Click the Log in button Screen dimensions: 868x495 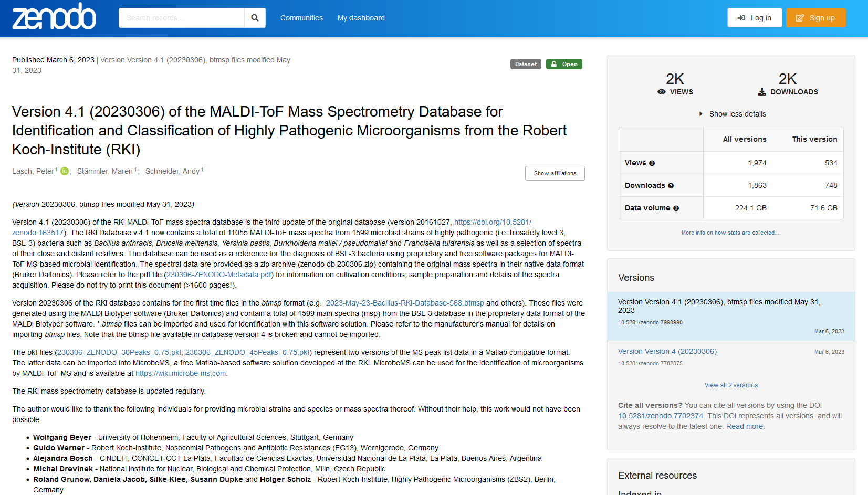pos(755,18)
